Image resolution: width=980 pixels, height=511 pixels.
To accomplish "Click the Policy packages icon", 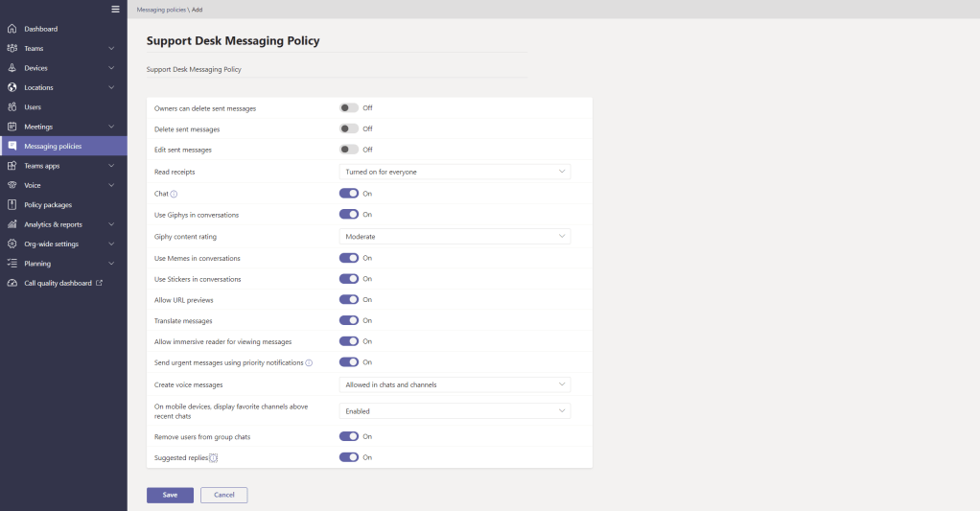I will (x=12, y=205).
